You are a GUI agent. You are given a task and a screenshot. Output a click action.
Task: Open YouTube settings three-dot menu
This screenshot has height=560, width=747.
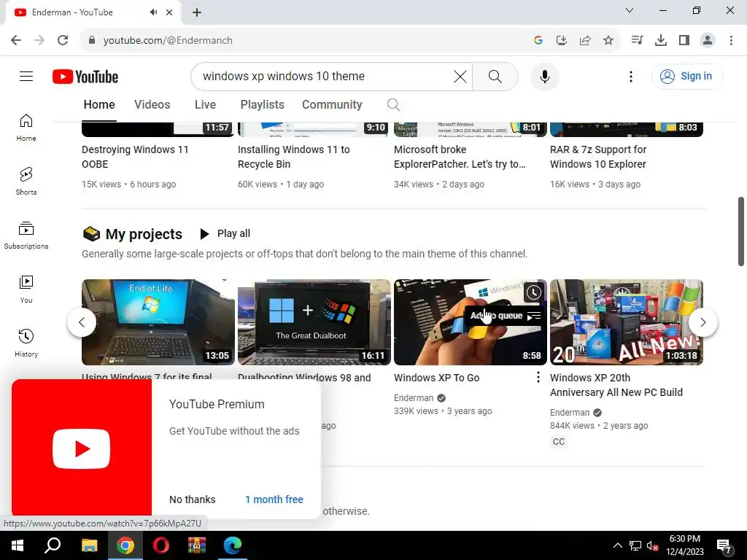631,76
